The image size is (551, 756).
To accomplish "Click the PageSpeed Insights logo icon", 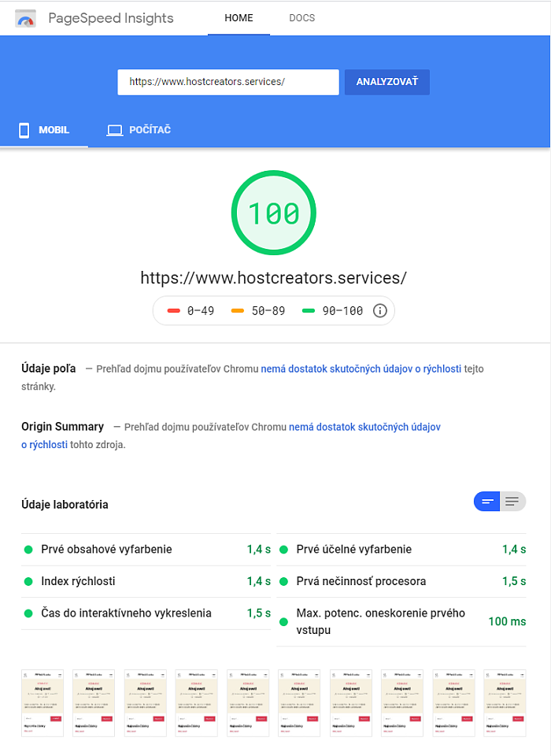I will [x=25, y=19].
